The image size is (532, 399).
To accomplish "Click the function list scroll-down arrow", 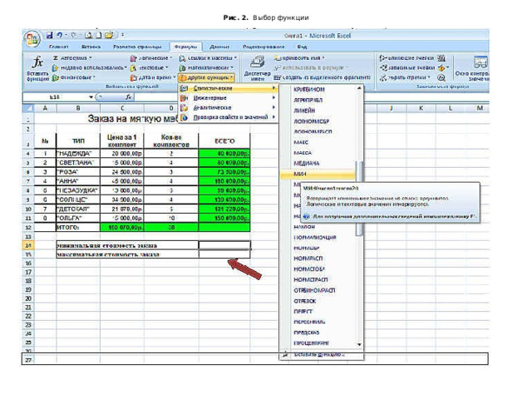I will pos(359,344).
